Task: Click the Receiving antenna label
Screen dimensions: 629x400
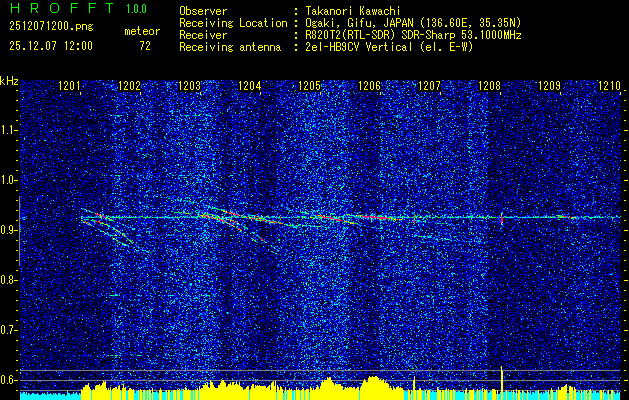Action: pyautogui.click(x=230, y=47)
